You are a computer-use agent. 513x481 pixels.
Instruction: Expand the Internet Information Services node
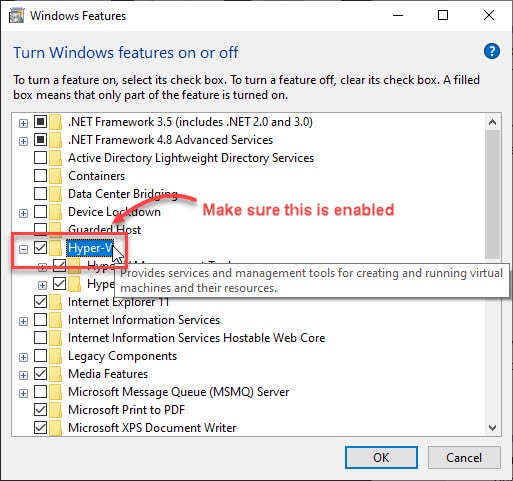[23, 321]
